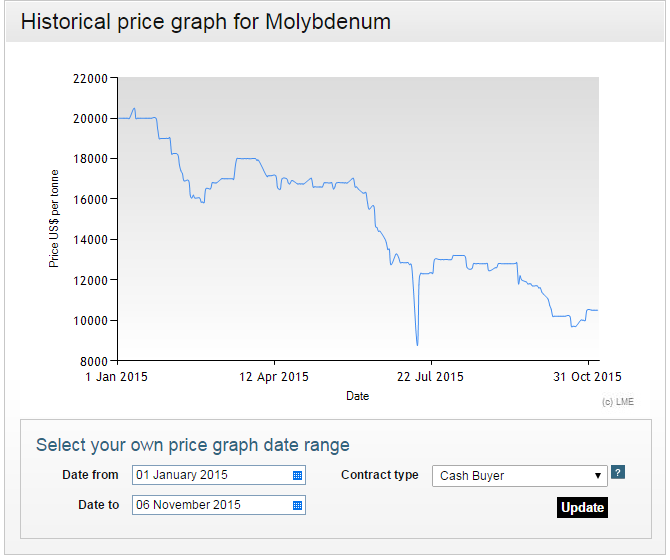Open the calendar picker for Date from
This screenshot has height=560, width=670.
click(297, 475)
